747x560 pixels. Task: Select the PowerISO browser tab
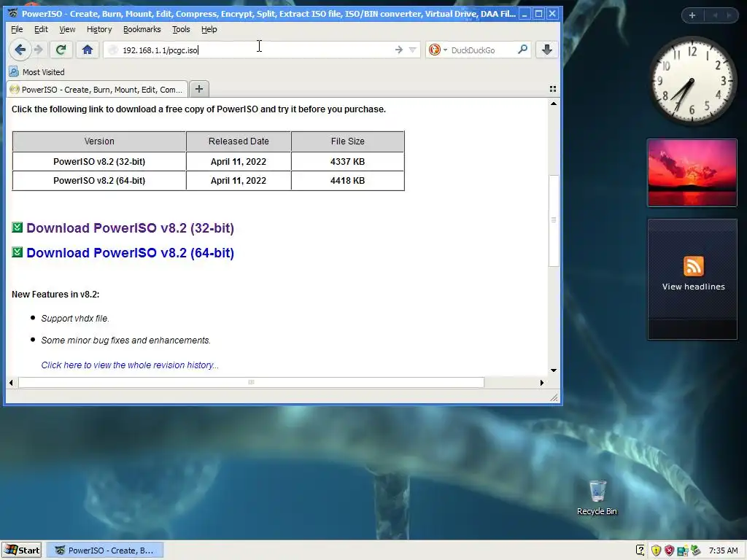pos(97,89)
